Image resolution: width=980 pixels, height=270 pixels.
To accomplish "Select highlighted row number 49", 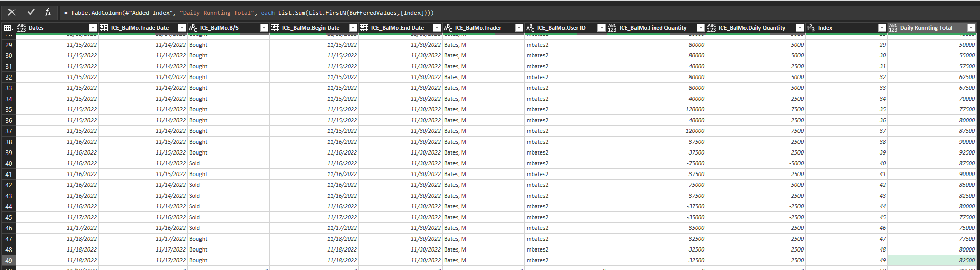I will click(9, 260).
